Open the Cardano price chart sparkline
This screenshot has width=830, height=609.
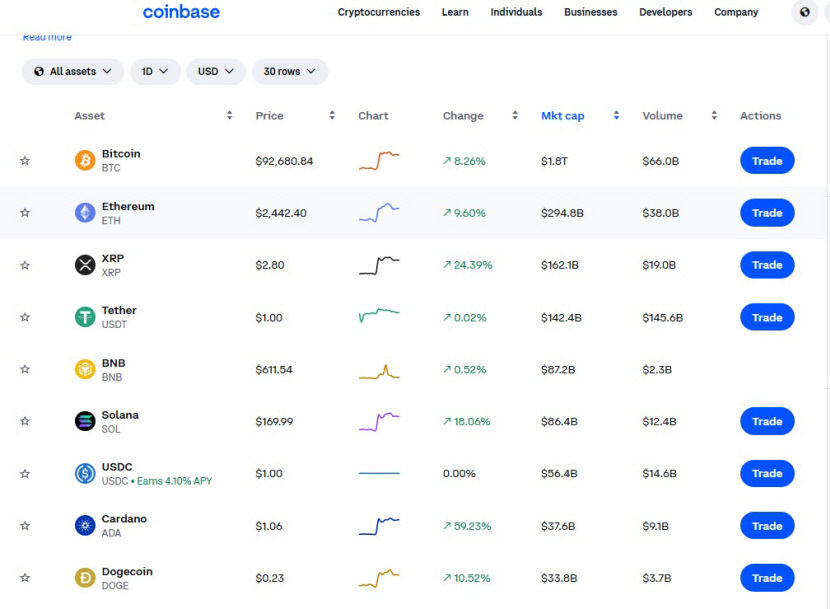coord(379,526)
